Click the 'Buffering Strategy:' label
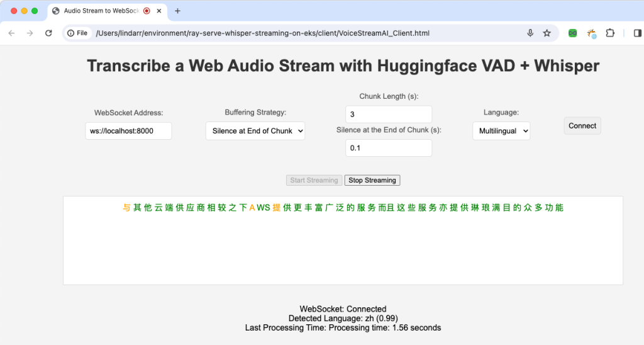 click(255, 112)
